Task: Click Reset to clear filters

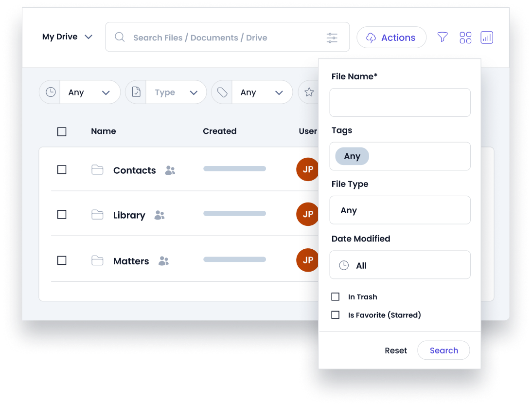Action: coord(396,351)
